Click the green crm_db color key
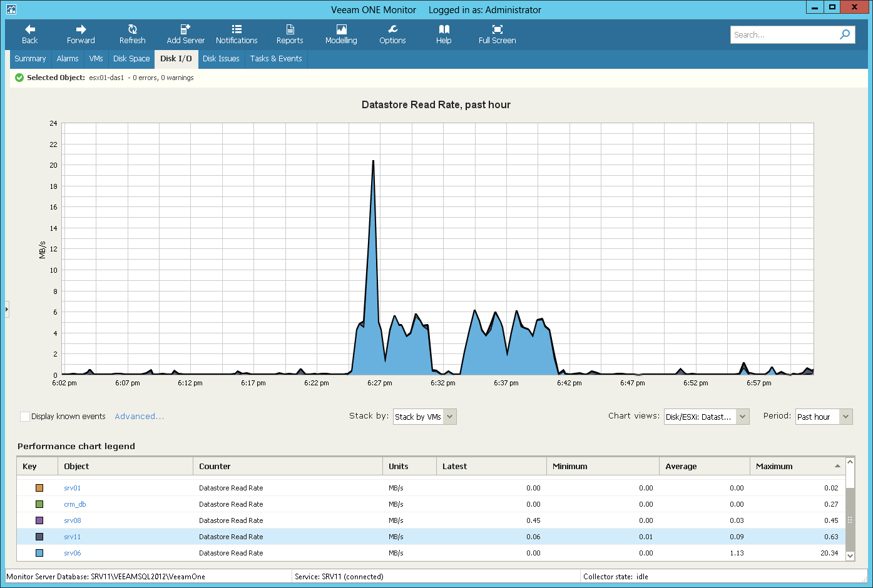The image size is (873, 588). pyautogui.click(x=39, y=504)
